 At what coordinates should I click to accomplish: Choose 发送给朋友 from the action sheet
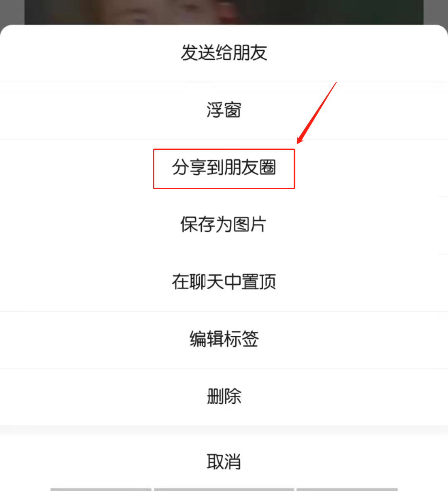224,53
